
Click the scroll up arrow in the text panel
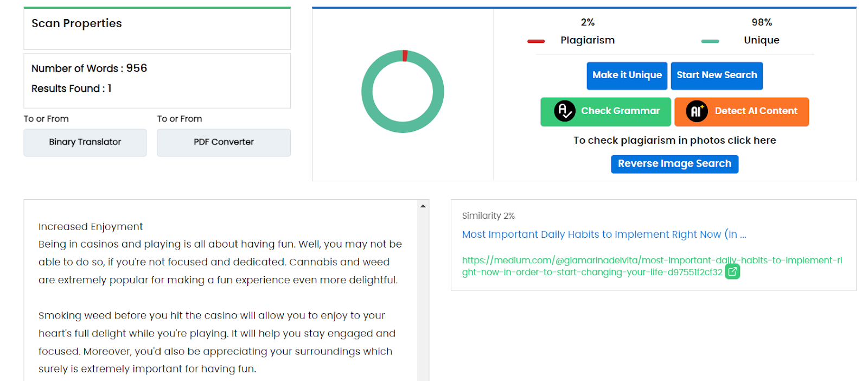pos(423,206)
